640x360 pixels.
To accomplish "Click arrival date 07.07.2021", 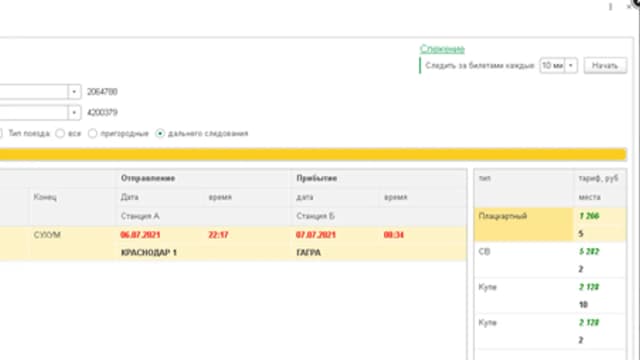I will pyautogui.click(x=316, y=235).
